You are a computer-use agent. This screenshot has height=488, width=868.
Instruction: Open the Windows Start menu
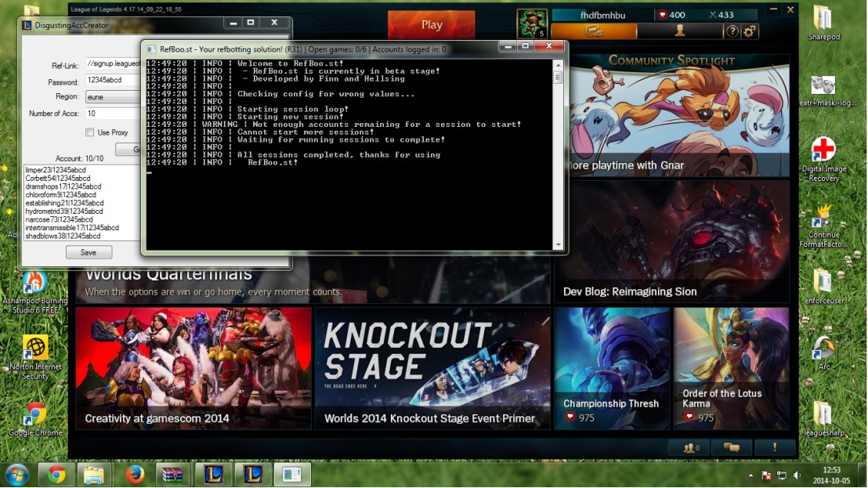16,475
